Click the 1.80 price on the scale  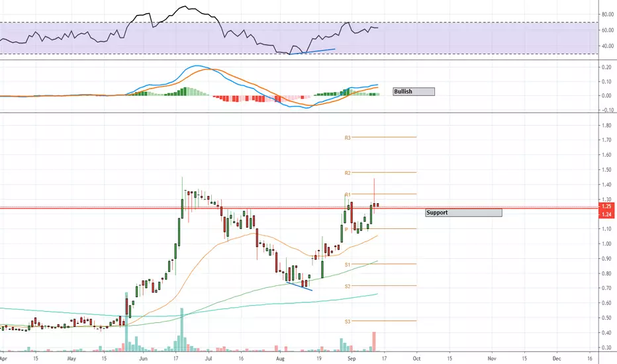click(606, 126)
